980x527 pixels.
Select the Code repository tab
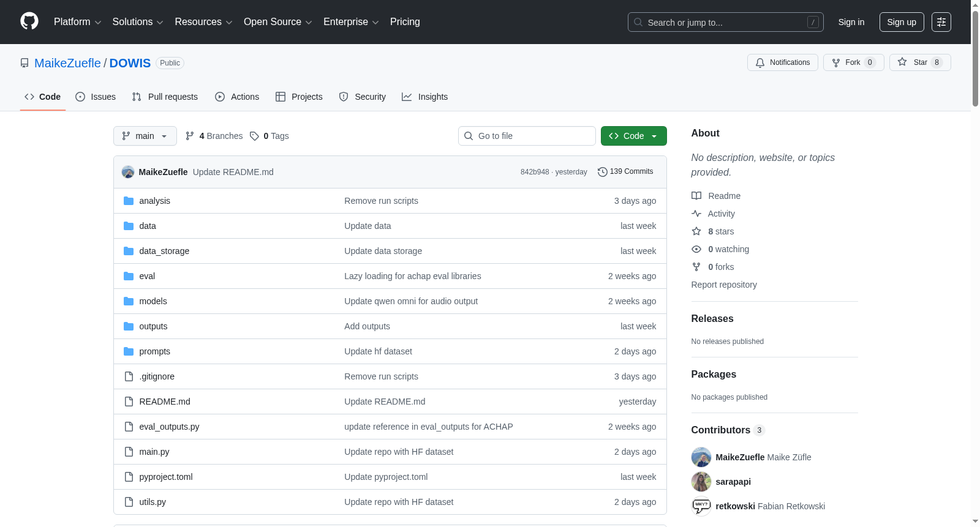[x=43, y=97]
